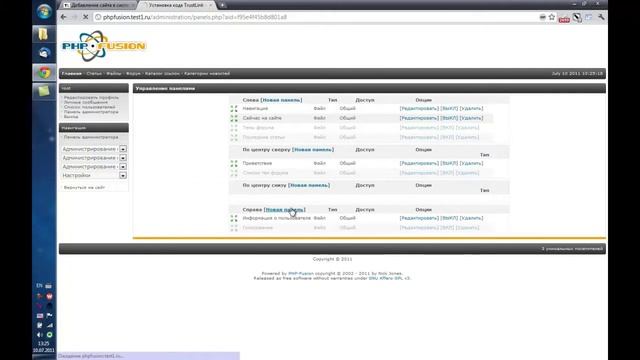The width and height of the screenshot is (640, 360).
Task: Click 'Новая панель' link next to 'Справа'
Action: [x=284, y=210]
